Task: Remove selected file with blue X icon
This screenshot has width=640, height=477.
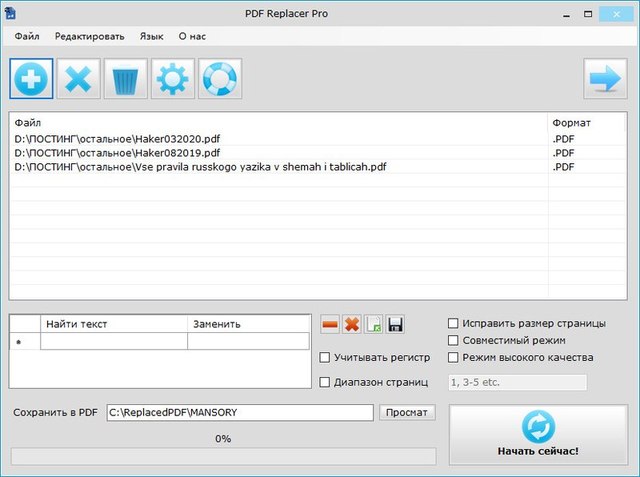Action: (x=78, y=78)
